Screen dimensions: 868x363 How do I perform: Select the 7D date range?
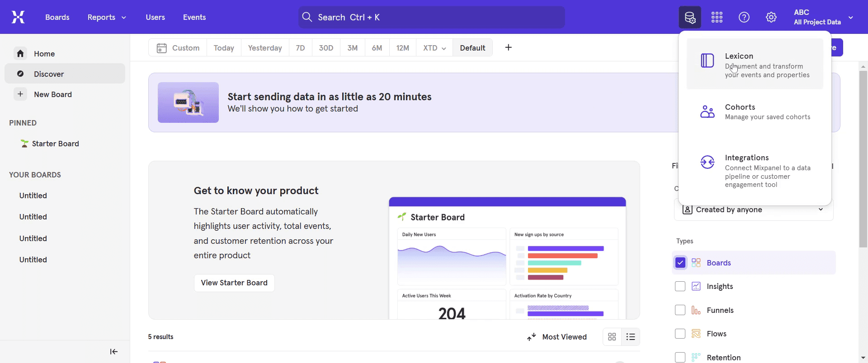click(x=300, y=48)
